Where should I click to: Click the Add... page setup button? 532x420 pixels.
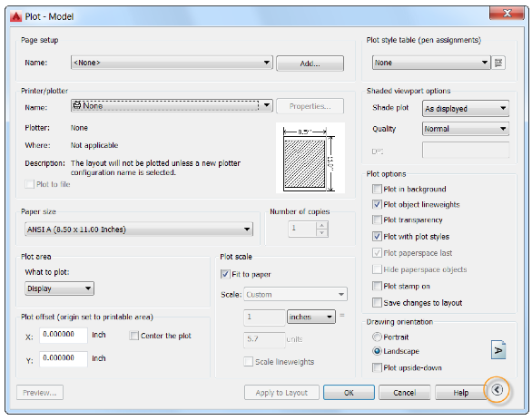pyautogui.click(x=310, y=63)
